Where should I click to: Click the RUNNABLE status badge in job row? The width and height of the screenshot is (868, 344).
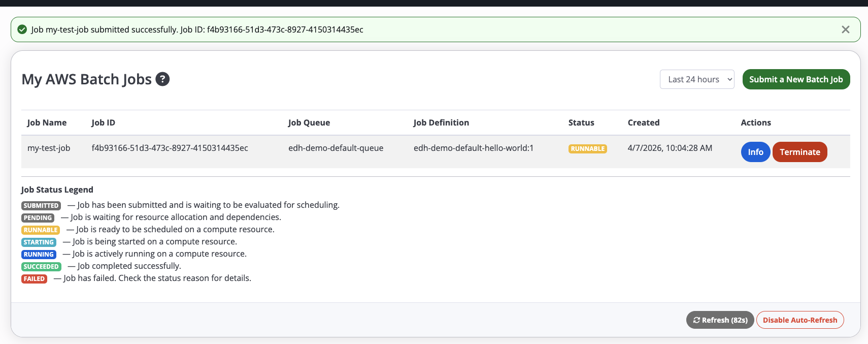[x=587, y=149]
